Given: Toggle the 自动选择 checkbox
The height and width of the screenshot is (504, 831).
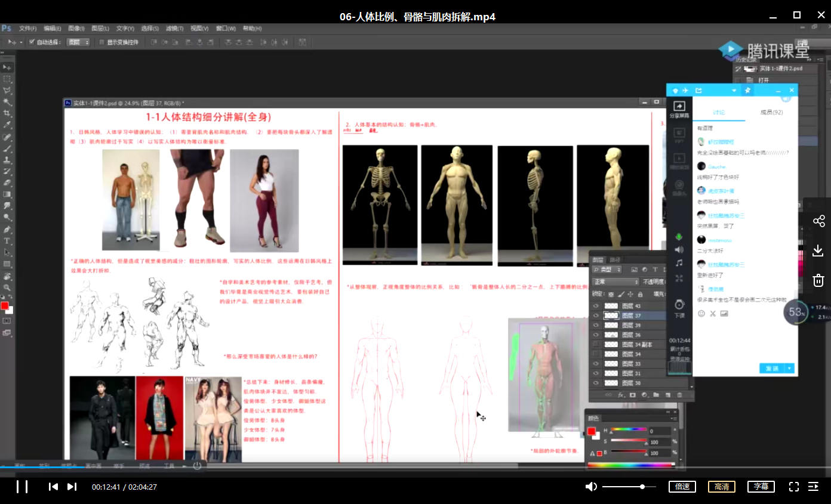Looking at the screenshot, I should (32, 42).
